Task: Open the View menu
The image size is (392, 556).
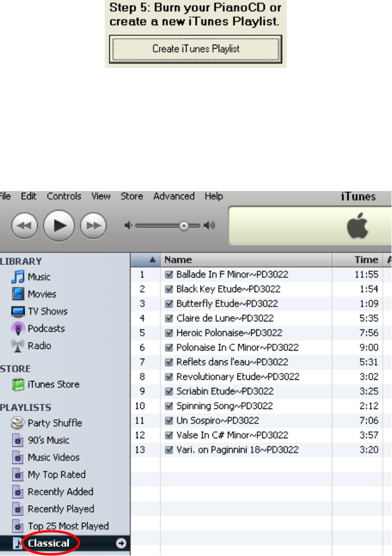Action: [101, 196]
